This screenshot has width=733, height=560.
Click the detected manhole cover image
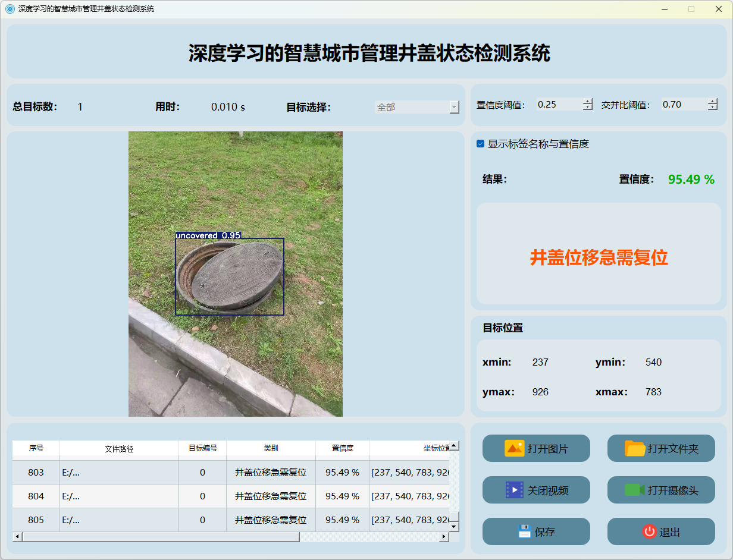(x=236, y=274)
